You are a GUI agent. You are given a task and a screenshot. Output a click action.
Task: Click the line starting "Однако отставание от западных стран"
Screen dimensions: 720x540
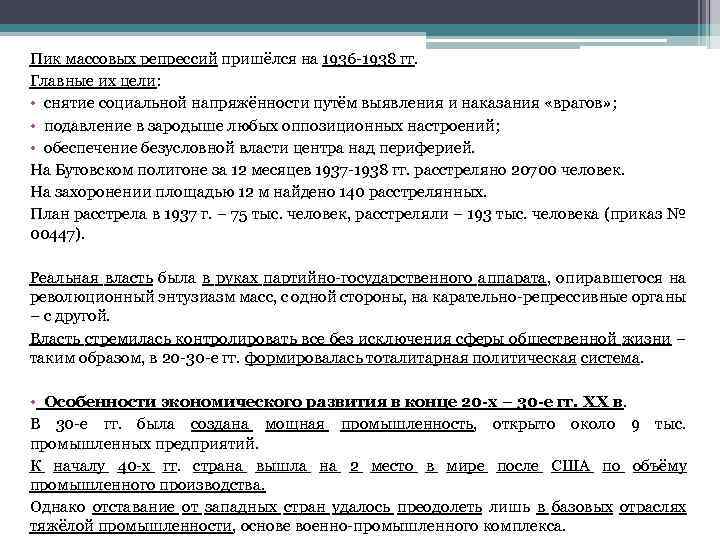(x=358, y=507)
